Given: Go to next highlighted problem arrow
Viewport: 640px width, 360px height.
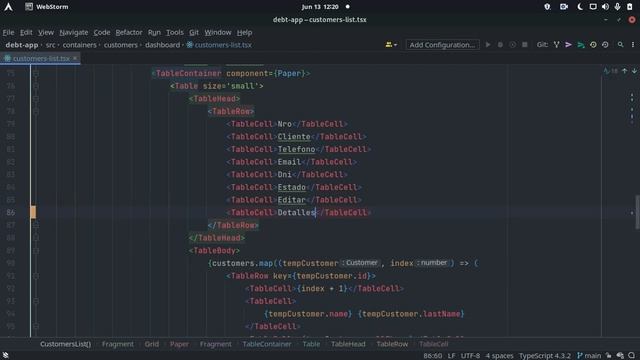Looking at the screenshot, I should coord(634,71).
